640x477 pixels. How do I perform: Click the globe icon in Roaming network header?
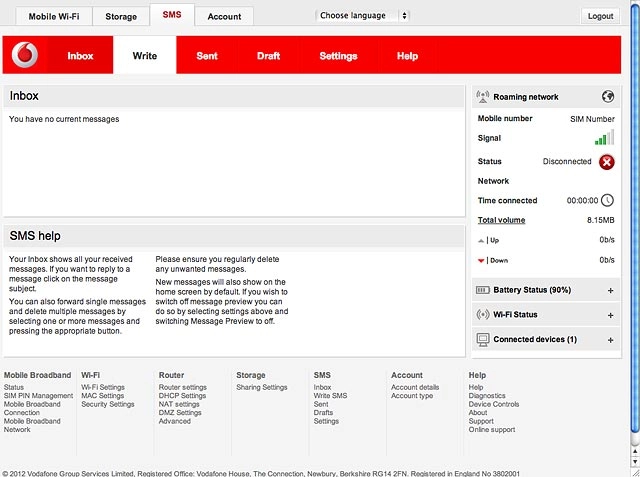coord(608,97)
